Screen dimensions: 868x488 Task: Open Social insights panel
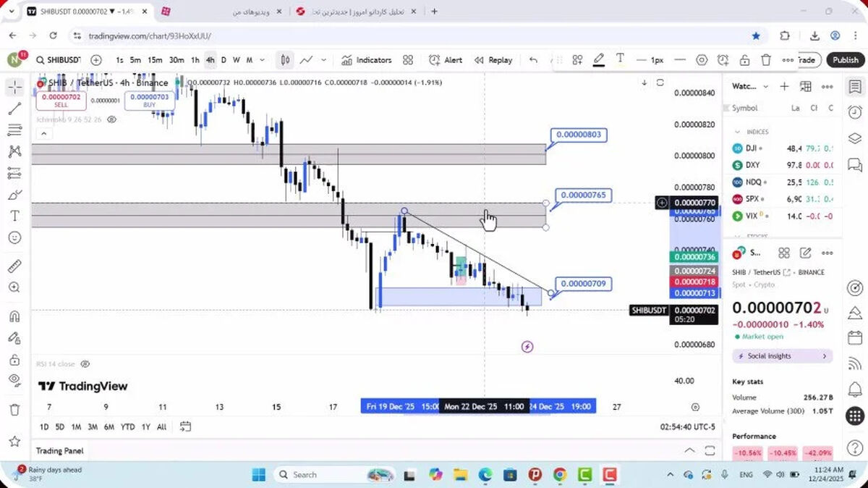pos(782,356)
